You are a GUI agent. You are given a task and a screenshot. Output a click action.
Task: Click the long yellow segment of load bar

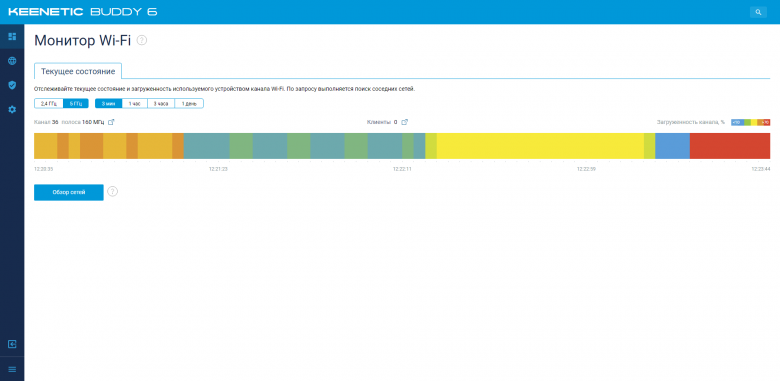[x=540, y=146]
